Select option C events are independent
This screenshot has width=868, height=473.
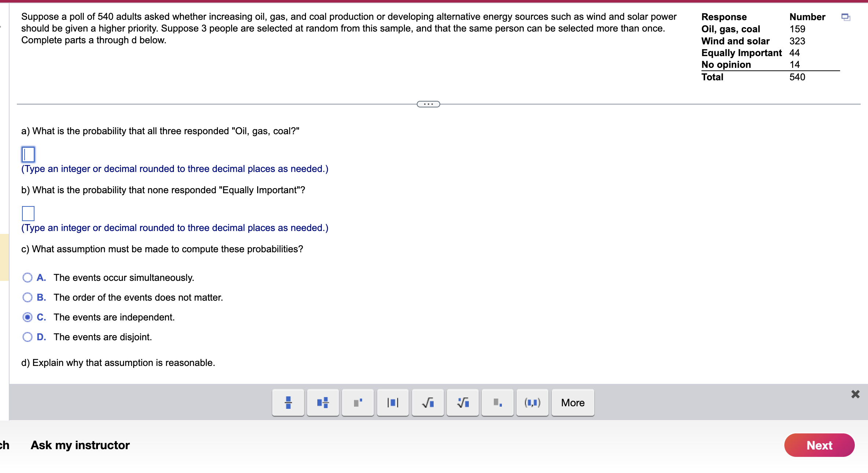28,317
